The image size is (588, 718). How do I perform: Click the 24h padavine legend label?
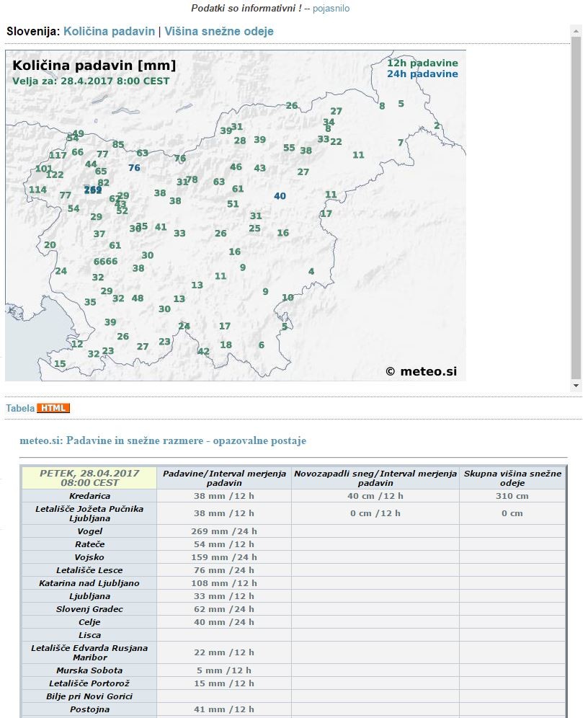click(x=422, y=74)
